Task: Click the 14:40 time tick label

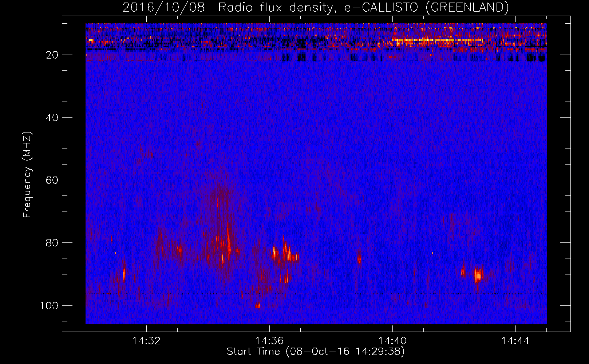Action: tap(392, 341)
